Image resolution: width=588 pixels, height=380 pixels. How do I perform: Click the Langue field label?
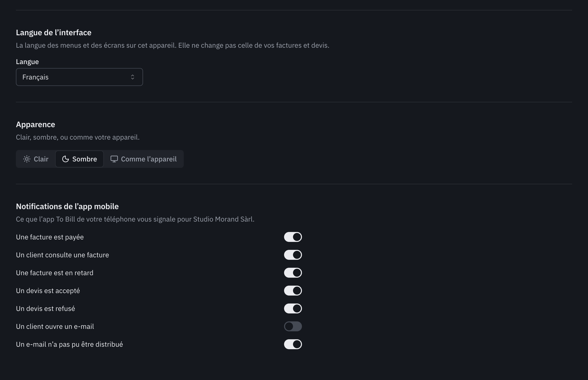(x=27, y=62)
